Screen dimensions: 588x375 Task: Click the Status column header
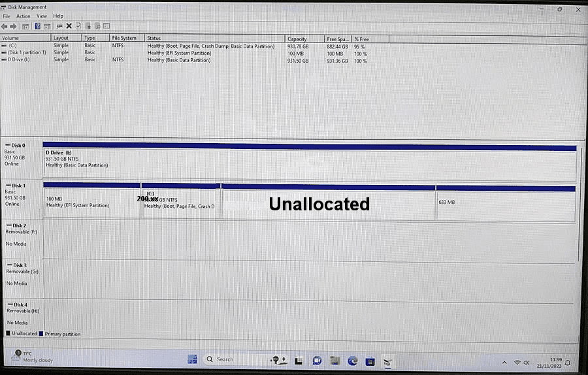click(x=214, y=39)
